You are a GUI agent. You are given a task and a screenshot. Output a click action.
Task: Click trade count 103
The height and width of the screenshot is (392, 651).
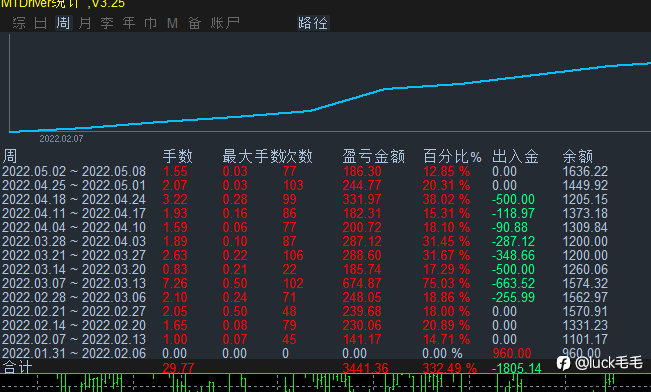tap(293, 185)
